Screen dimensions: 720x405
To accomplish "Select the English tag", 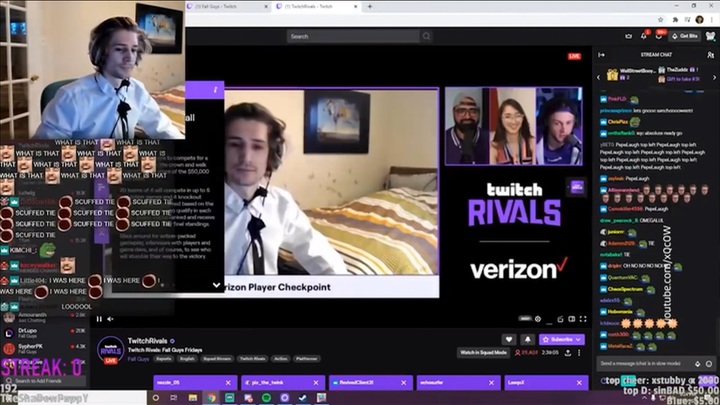I will (187, 359).
